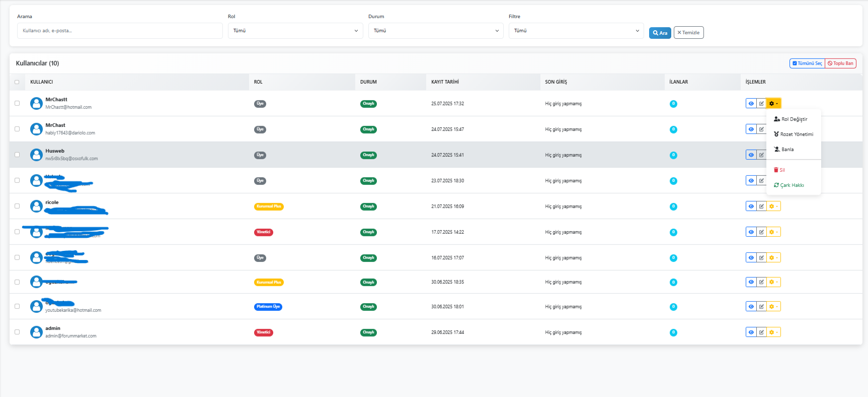Edit user registered 16.07.2025 17:07 with pencil icon

click(x=761, y=258)
